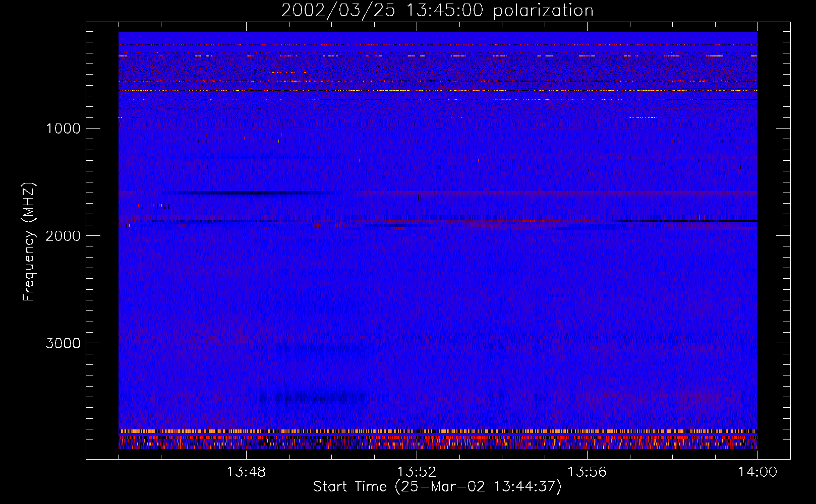Viewport: 816px width, 504px height.
Task: Click the 14:00 time tick label
Action: tap(757, 472)
